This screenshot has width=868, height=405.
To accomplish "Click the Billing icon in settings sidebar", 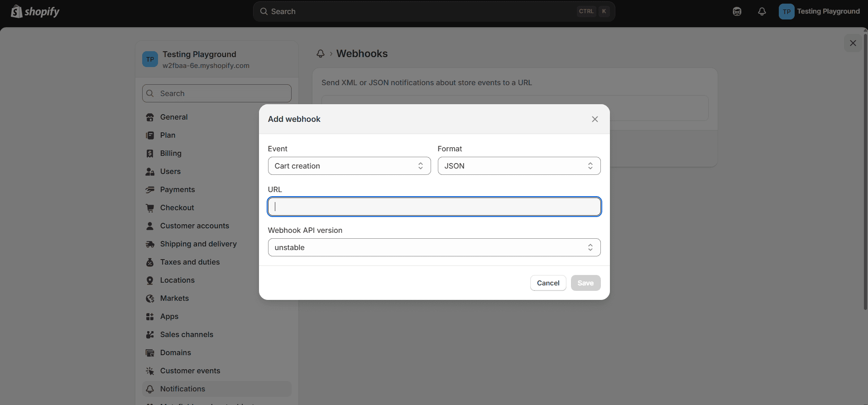I will pyautogui.click(x=150, y=154).
